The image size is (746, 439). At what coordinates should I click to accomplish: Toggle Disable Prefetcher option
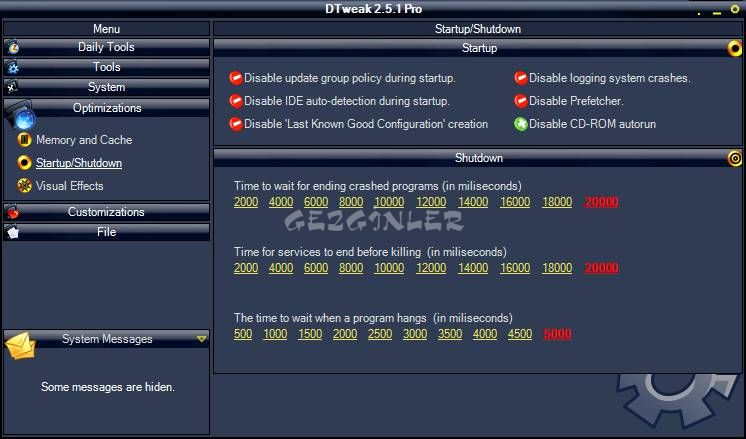520,101
